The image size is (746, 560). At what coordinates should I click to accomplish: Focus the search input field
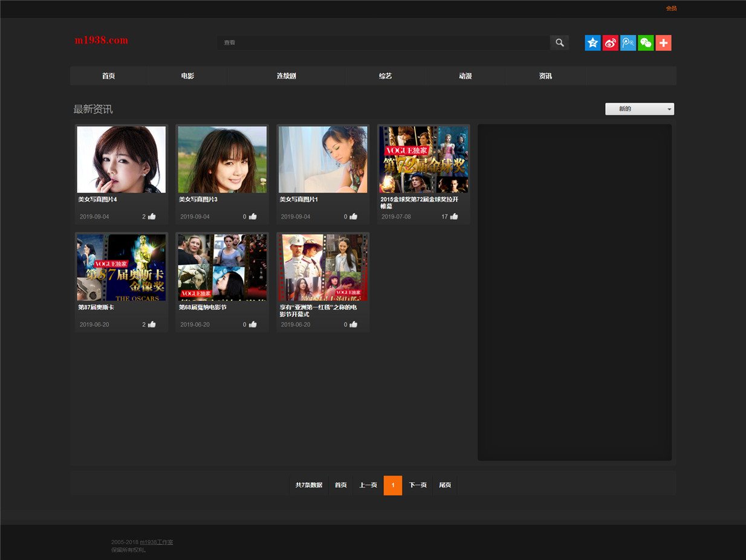coord(383,43)
